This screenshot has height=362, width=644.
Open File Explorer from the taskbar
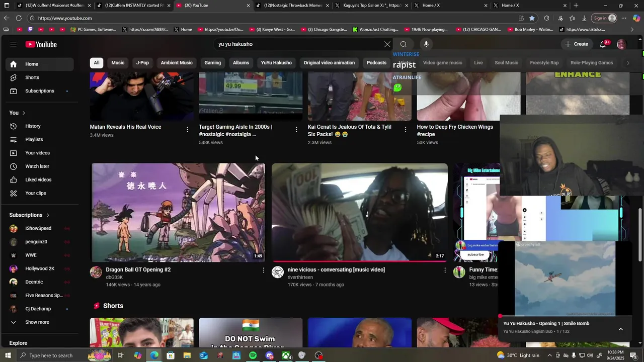pos(187,355)
